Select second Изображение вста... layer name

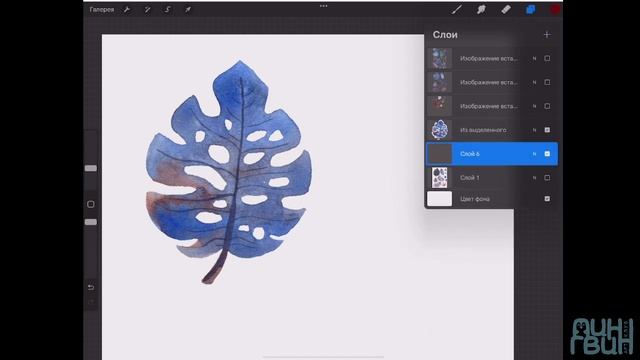coord(489,82)
